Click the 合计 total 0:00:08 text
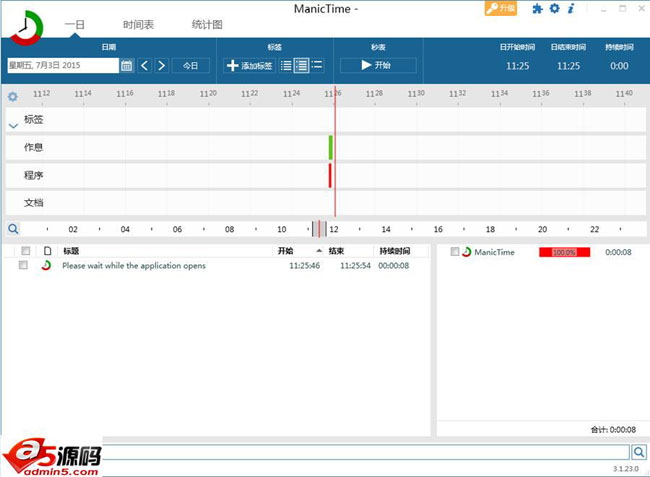 point(613,430)
